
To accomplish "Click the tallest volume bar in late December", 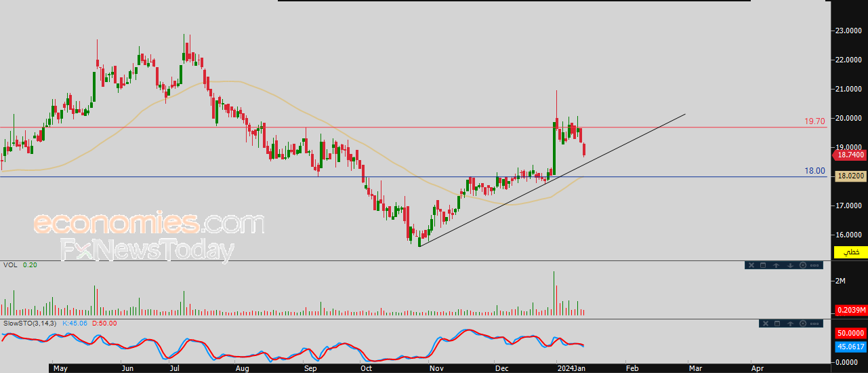I will pyautogui.click(x=554, y=293).
